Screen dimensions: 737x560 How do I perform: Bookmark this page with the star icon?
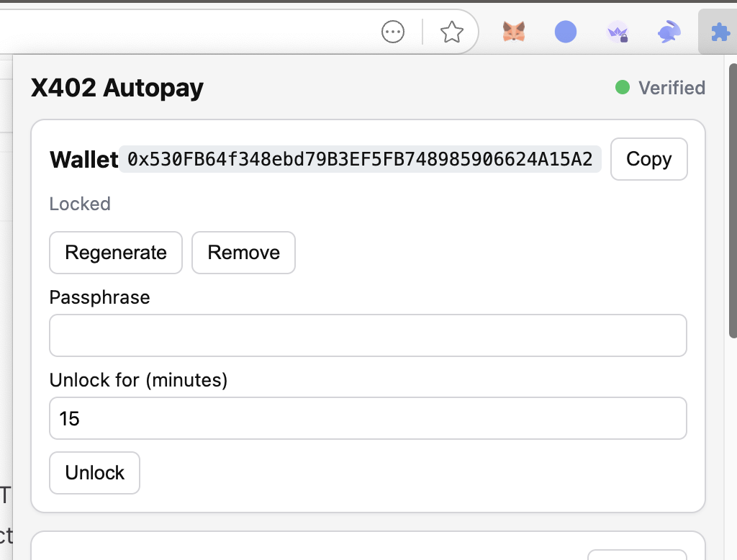point(451,32)
